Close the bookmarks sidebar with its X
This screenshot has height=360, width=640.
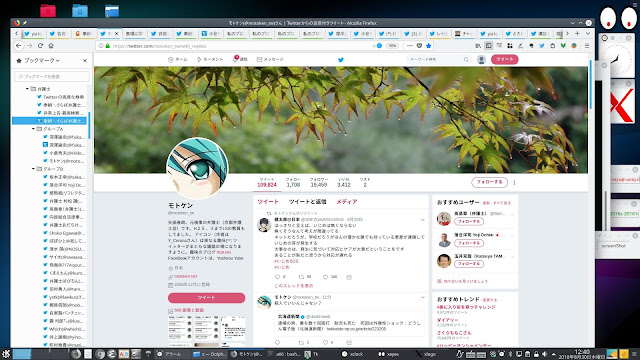(85, 60)
